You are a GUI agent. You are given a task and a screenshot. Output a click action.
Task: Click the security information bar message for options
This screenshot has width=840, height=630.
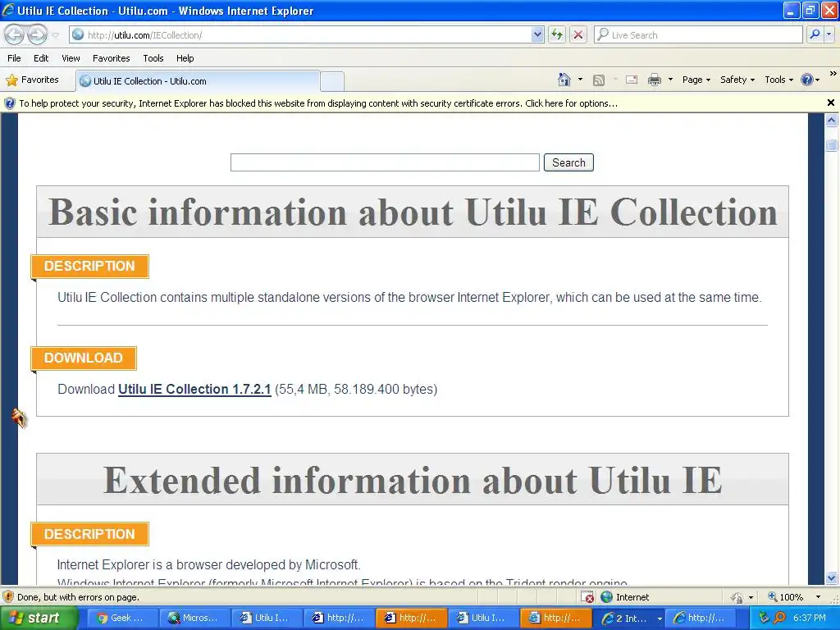pos(318,103)
